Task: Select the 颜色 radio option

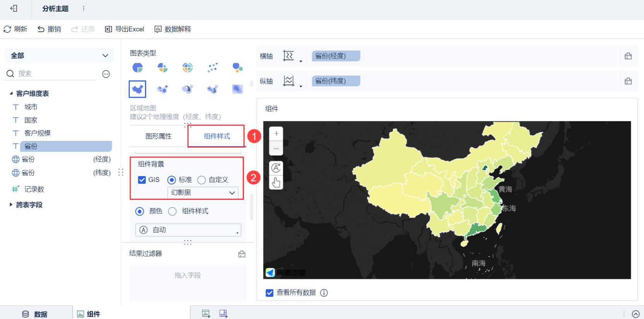Action: 140,211
